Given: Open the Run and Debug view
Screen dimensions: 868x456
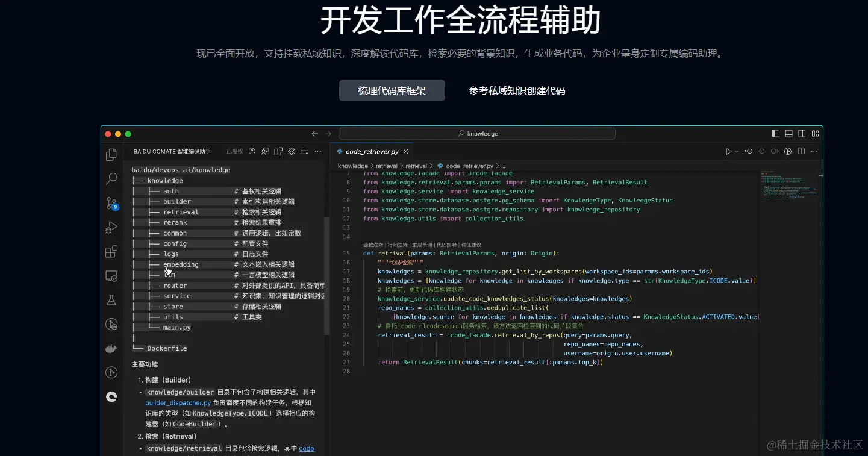Looking at the screenshot, I should tap(111, 227).
